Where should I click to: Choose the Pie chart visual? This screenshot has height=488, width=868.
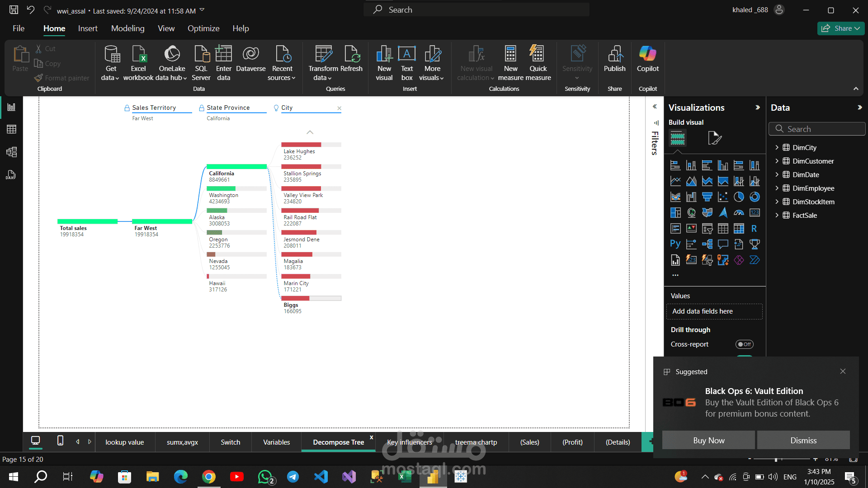pos(739,197)
